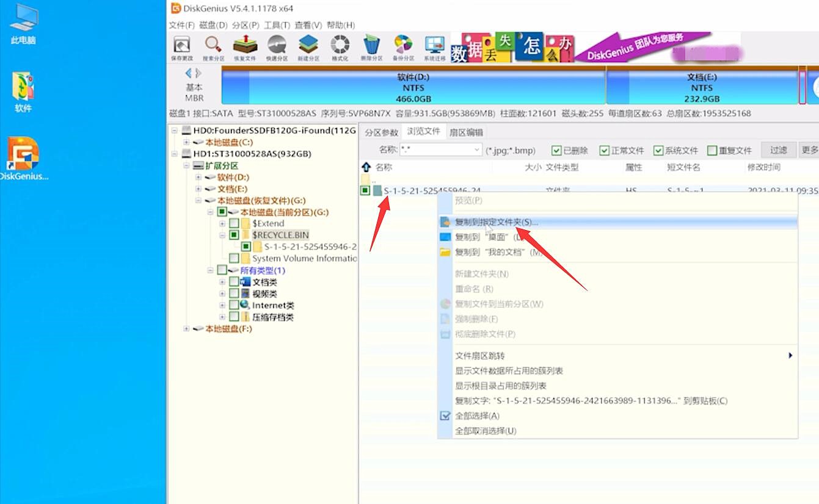Expand the 本地磁盘(F:) tree node
The image size is (819, 504).
186,329
